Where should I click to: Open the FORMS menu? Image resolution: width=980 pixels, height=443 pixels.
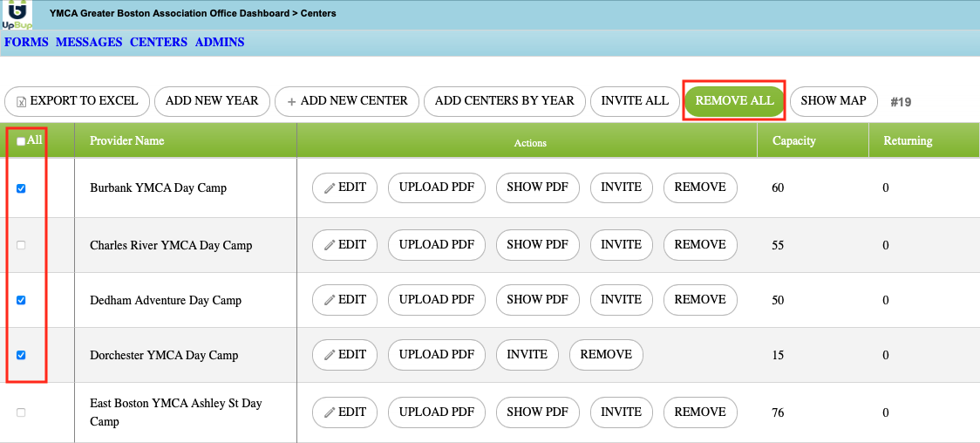point(26,43)
